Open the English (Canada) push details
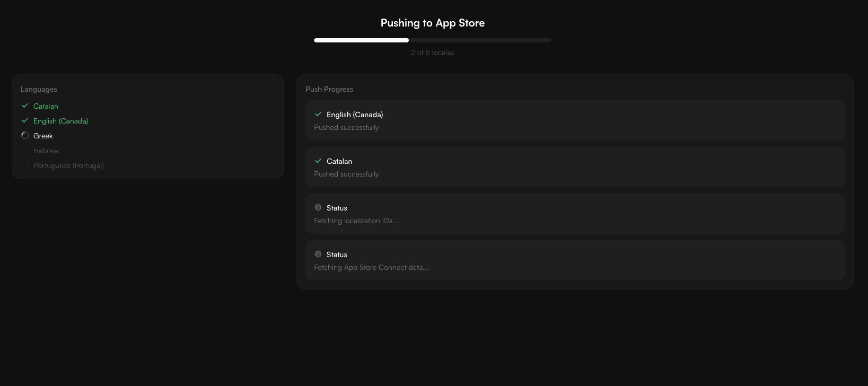The width and height of the screenshot is (868, 386). (355, 115)
